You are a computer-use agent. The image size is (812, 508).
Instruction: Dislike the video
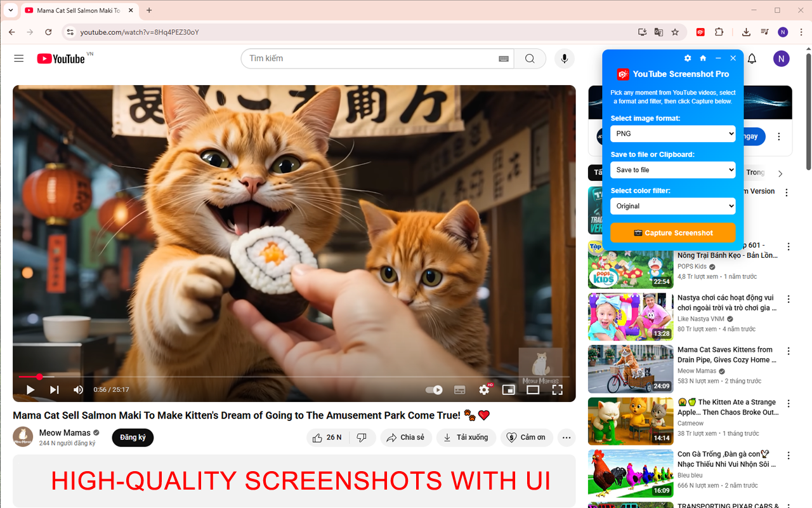[x=362, y=438]
